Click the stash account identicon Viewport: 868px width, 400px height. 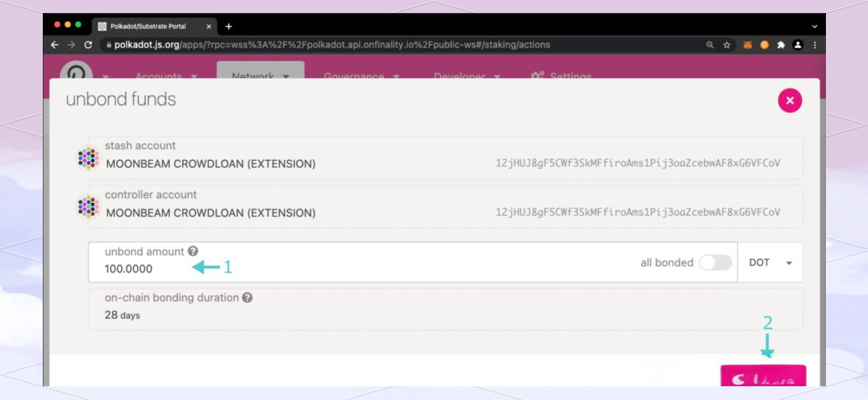click(88, 158)
